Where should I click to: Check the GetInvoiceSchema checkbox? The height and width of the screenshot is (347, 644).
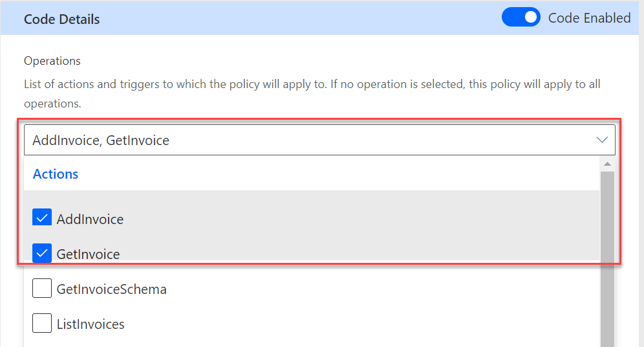point(42,289)
